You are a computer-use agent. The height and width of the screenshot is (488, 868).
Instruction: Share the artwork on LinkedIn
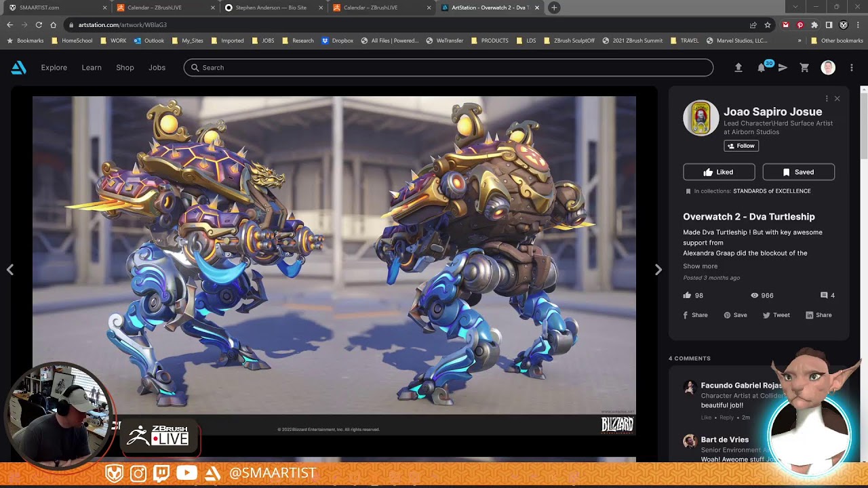818,315
